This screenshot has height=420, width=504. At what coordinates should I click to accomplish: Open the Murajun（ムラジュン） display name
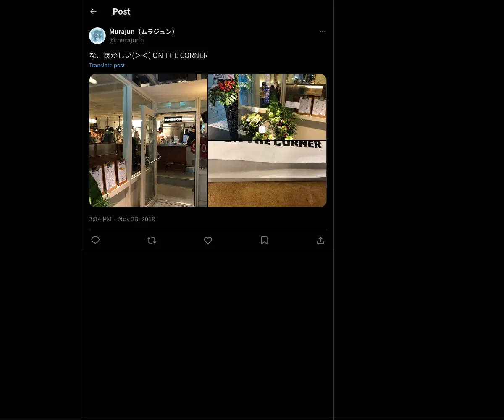click(x=143, y=31)
